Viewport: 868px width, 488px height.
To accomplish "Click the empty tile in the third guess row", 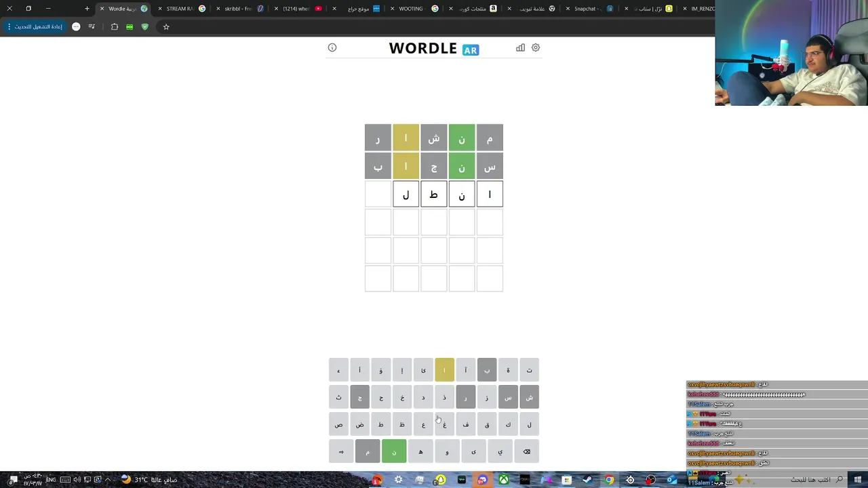I will 378,194.
